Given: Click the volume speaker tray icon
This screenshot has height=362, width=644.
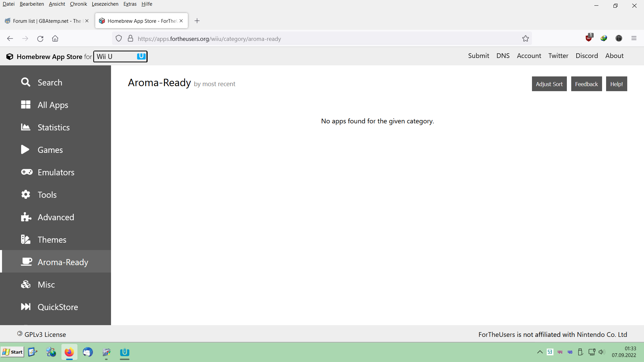Looking at the screenshot, I should [x=602, y=352].
